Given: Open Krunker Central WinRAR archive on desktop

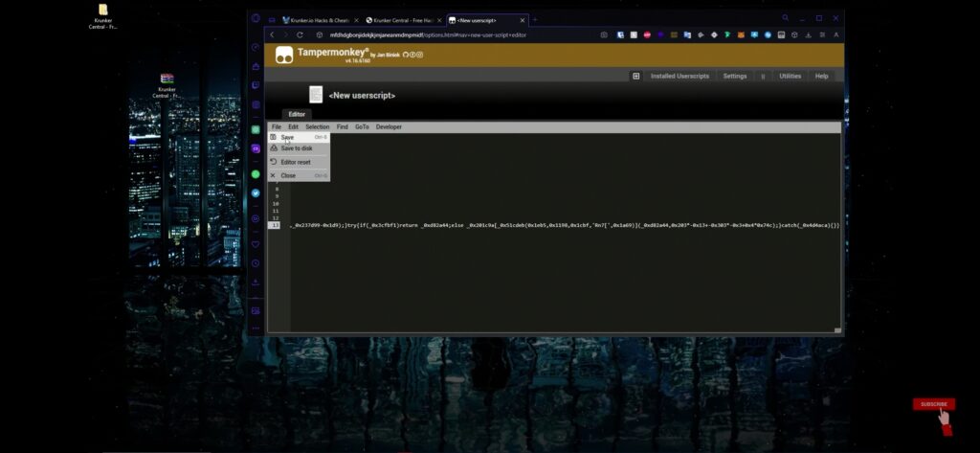Looking at the screenshot, I should click(167, 86).
